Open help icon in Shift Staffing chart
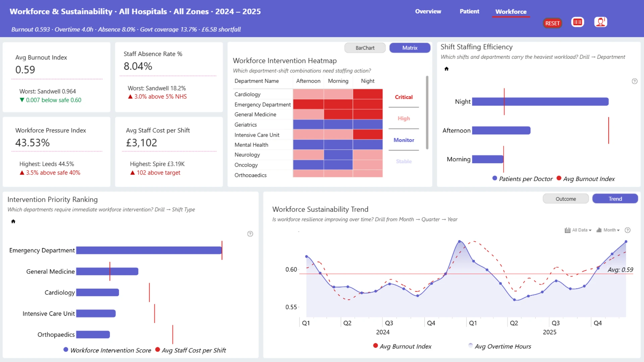The height and width of the screenshot is (362, 644). [635, 81]
